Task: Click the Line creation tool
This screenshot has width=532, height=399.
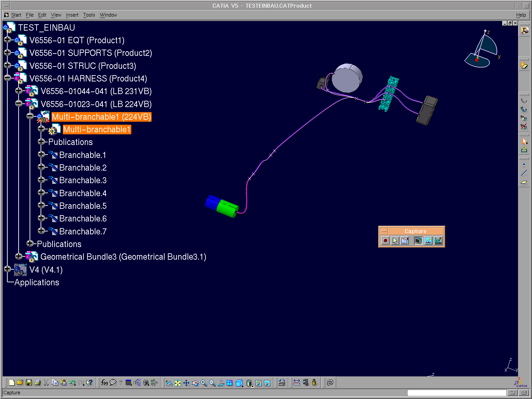Action: 524,173
